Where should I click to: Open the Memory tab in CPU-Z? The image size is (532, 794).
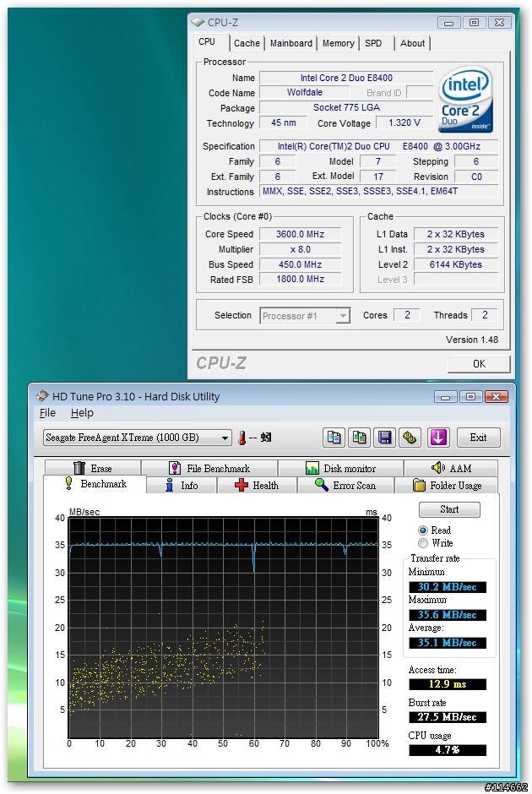click(338, 43)
